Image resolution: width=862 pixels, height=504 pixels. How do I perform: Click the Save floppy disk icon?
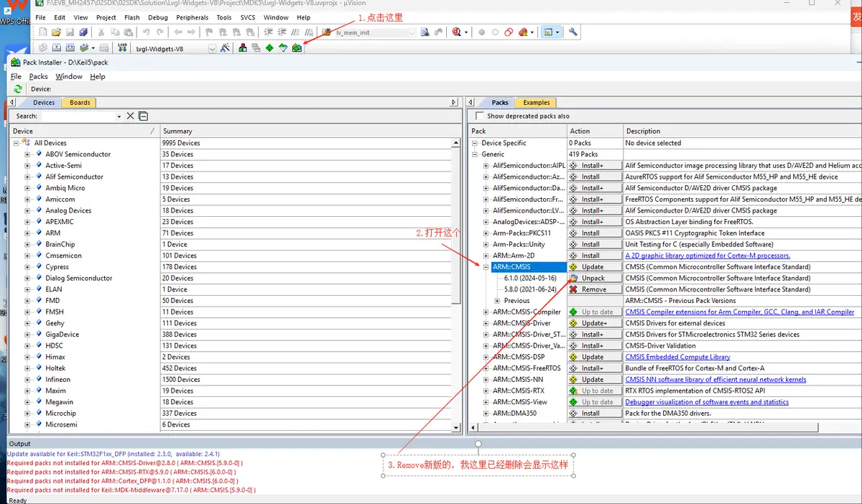coord(69,32)
